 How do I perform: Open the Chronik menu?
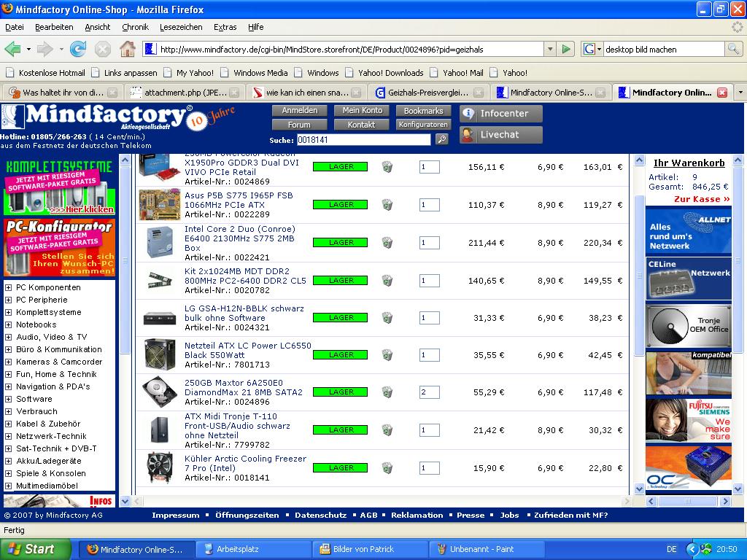tap(135, 27)
